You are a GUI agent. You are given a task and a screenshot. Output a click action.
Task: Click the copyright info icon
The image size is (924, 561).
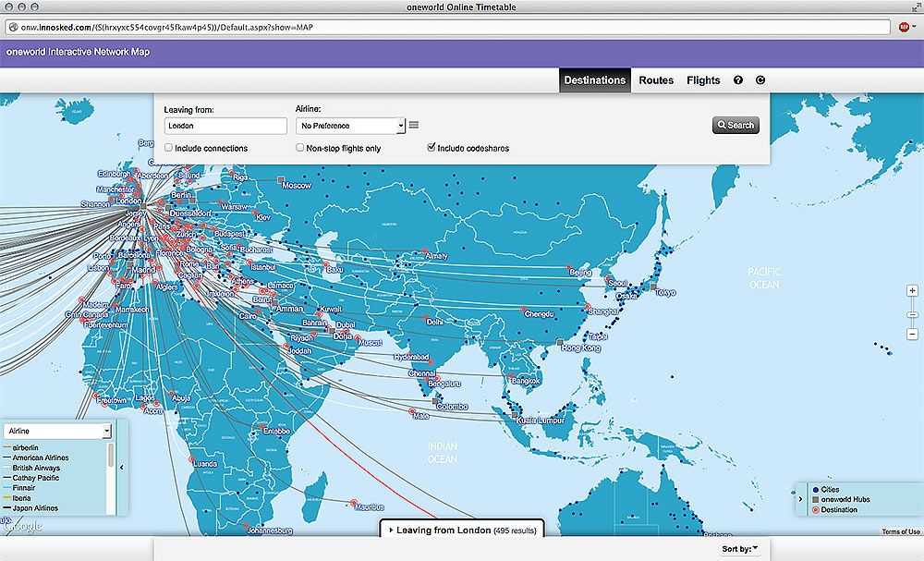[x=760, y=80]
